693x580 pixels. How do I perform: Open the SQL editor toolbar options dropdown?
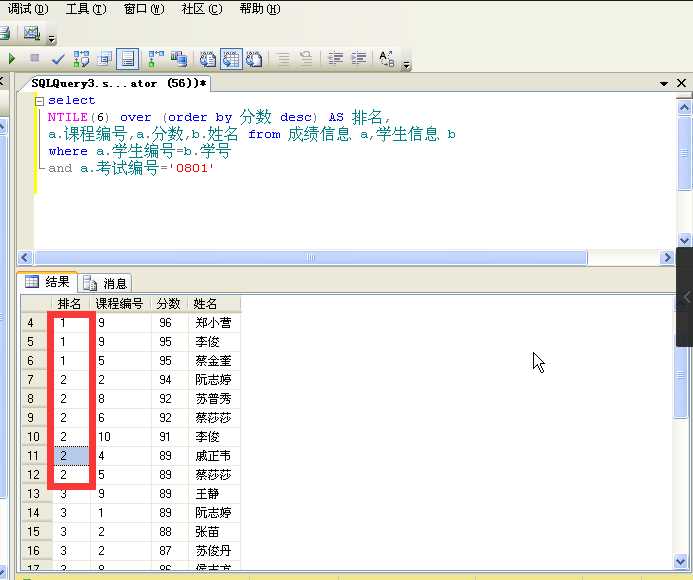406,65
